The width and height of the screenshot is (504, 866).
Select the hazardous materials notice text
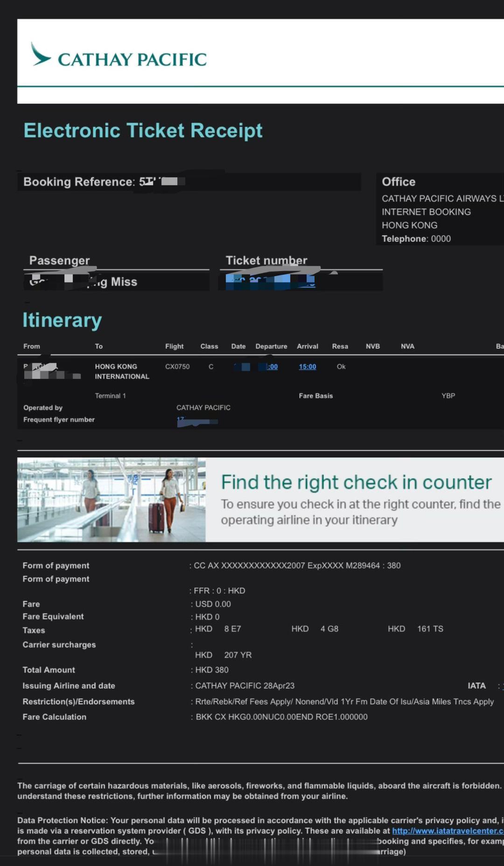point(260,791)
